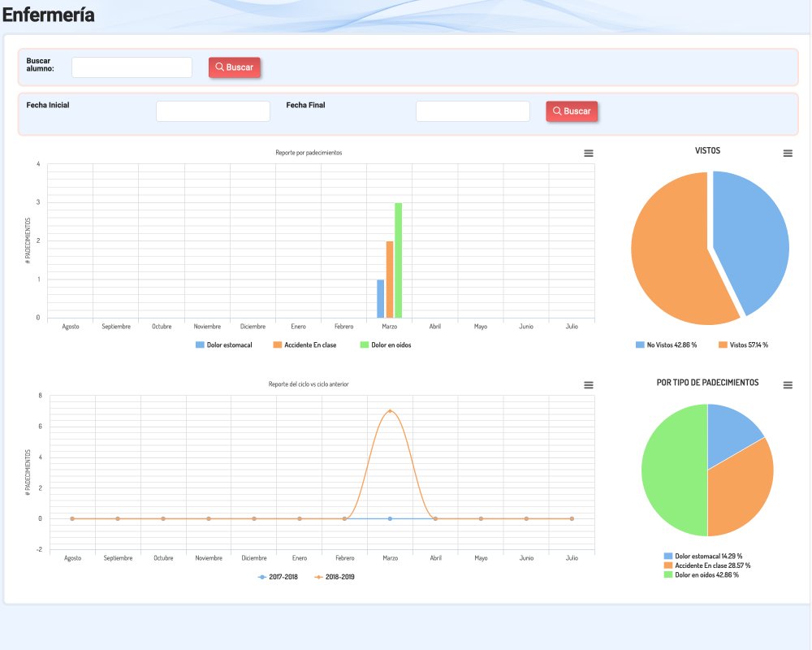812x650 pixels.
Task: Select the green Dolor en oidos bar in Marzo
Action: 398,260
